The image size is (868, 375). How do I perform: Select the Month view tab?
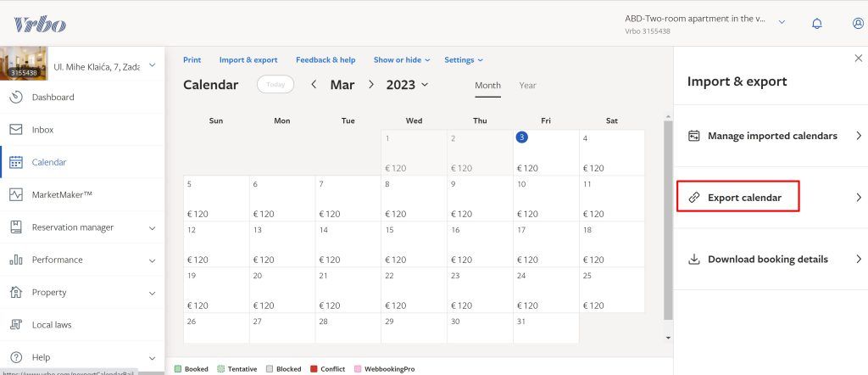(487, 86)
